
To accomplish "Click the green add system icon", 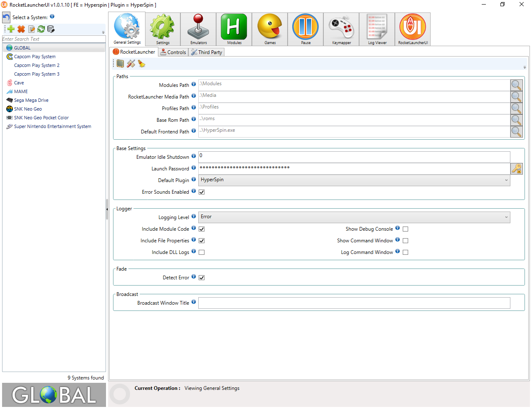I will 11,29.
